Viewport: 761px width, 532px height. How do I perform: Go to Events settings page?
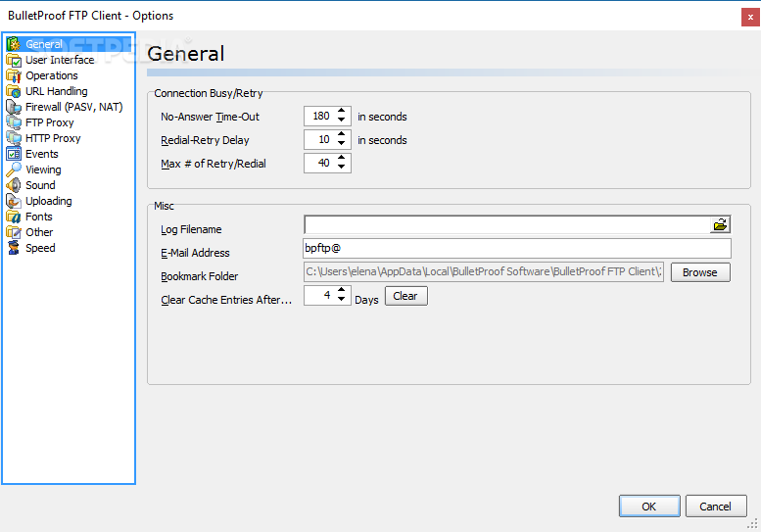pyautogui.click(x=42, y=154)
